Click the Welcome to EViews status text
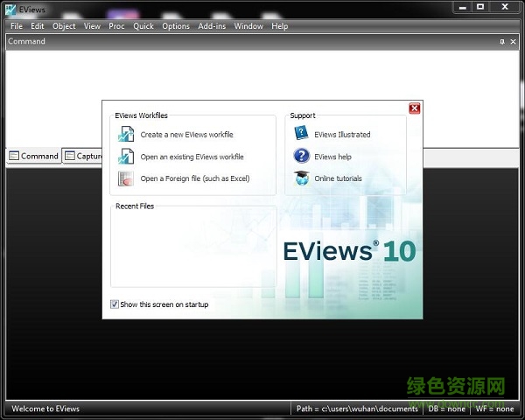This screenshot has width=525, height=420. click(45, 409)
